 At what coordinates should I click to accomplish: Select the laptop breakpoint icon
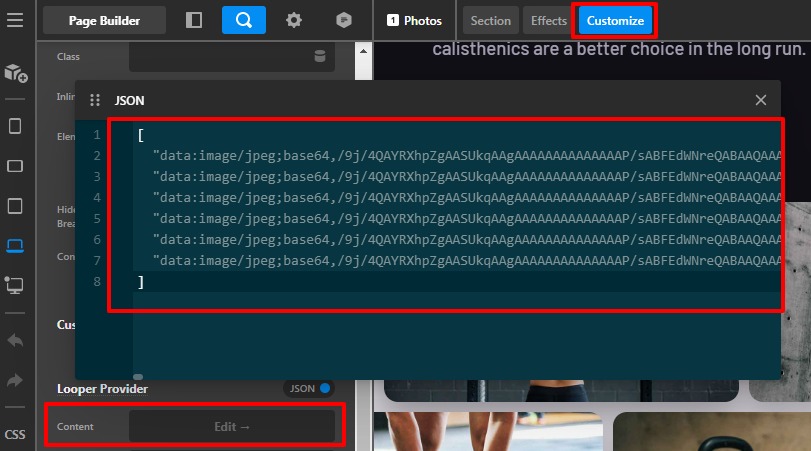pyautogui.click(x=15, y=246)
